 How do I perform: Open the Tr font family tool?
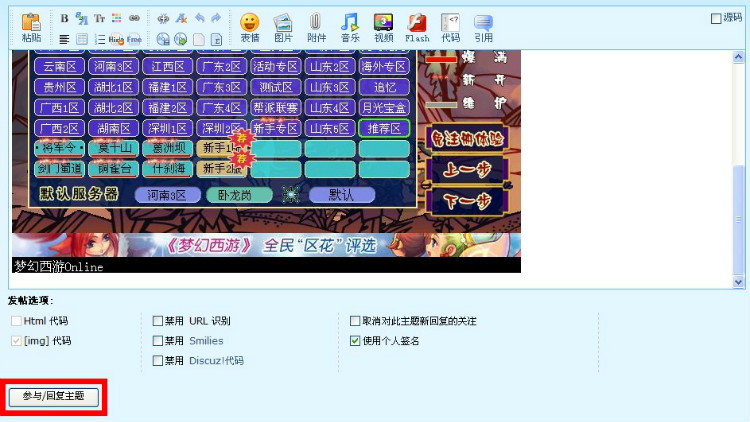click(x=99, y=19)
